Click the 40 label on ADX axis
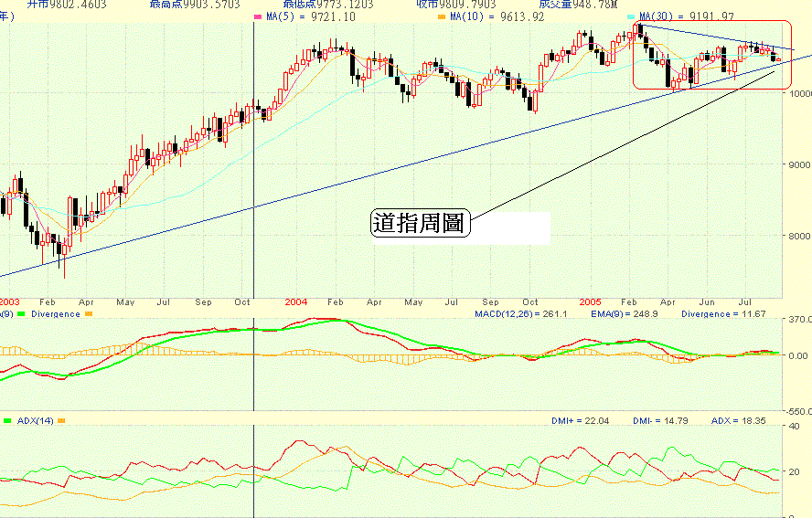Viewport: 812px width, 518px height. coord(794,427)
